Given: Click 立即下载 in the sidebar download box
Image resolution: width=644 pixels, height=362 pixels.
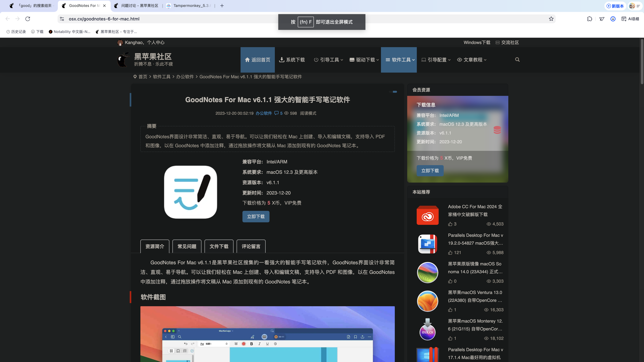Looking at the screenshot, I should pyautogui.click(x=430, y=171).
